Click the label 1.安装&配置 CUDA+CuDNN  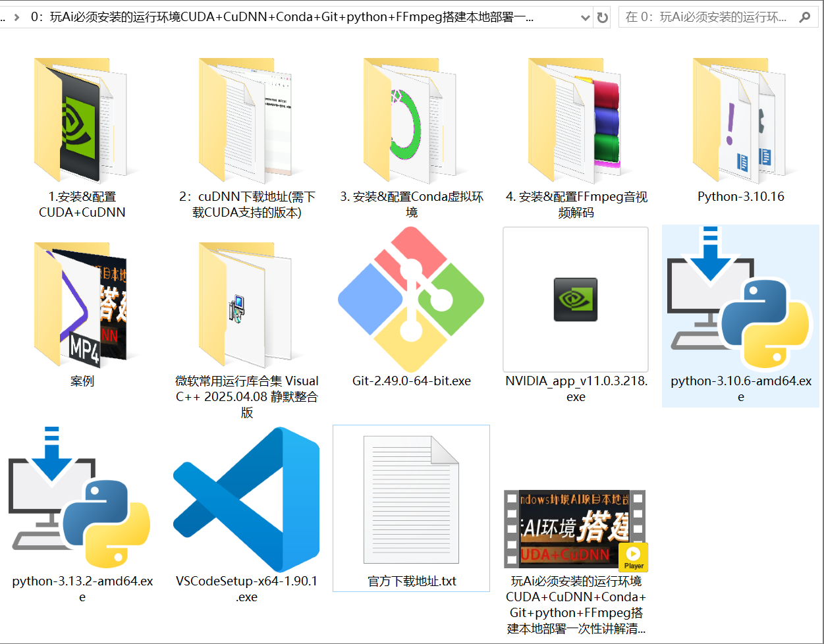82,205
